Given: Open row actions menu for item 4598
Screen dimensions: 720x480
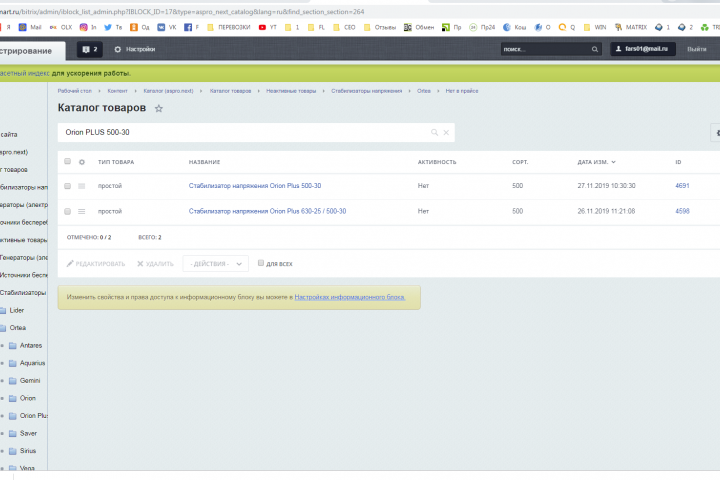Looking at the screenshot, I should coord(81,211).
